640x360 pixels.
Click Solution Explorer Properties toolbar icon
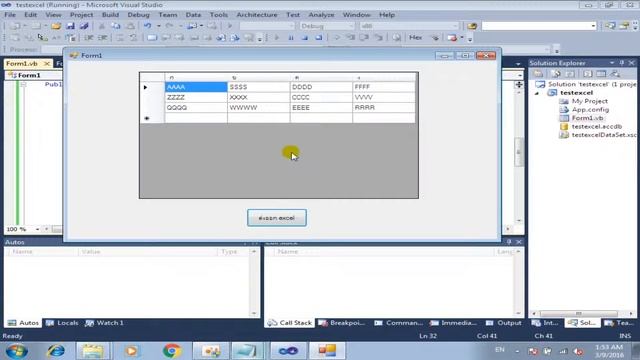pos(538,74)
